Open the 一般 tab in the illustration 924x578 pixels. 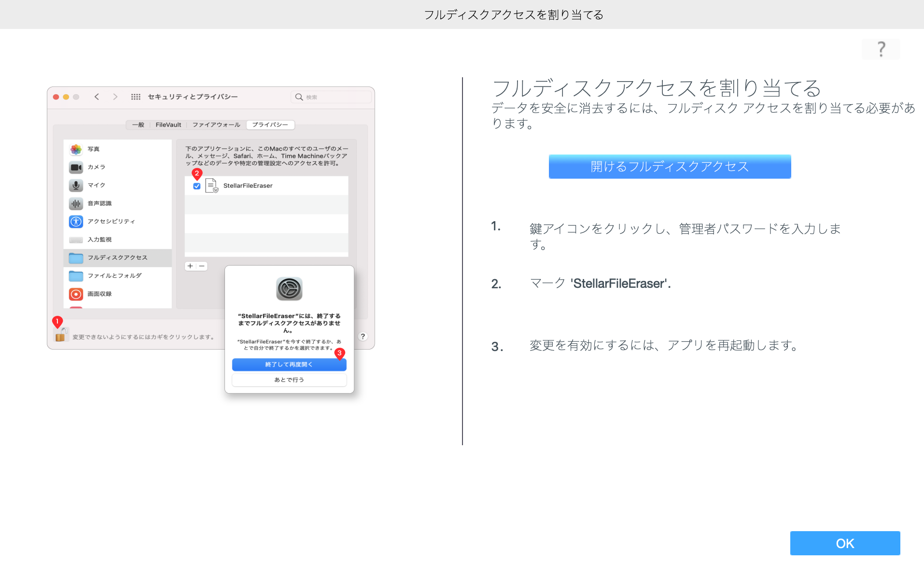tap(138, 125)
